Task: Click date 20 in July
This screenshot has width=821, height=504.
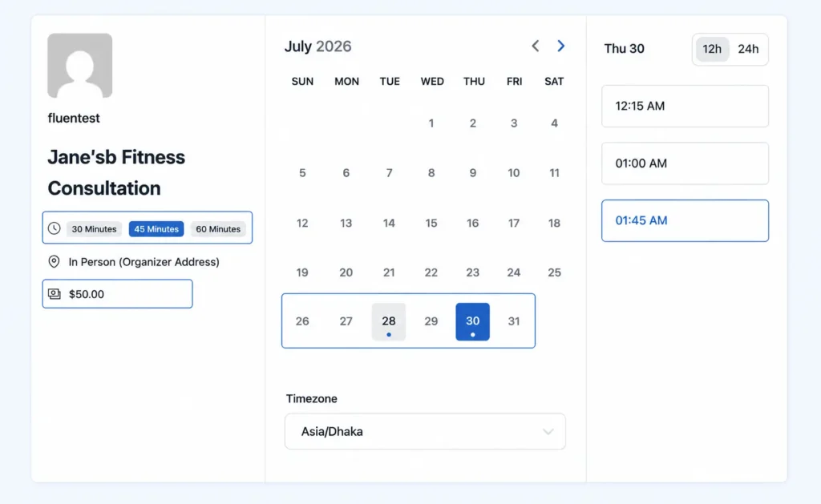Action: coord(346,272)
